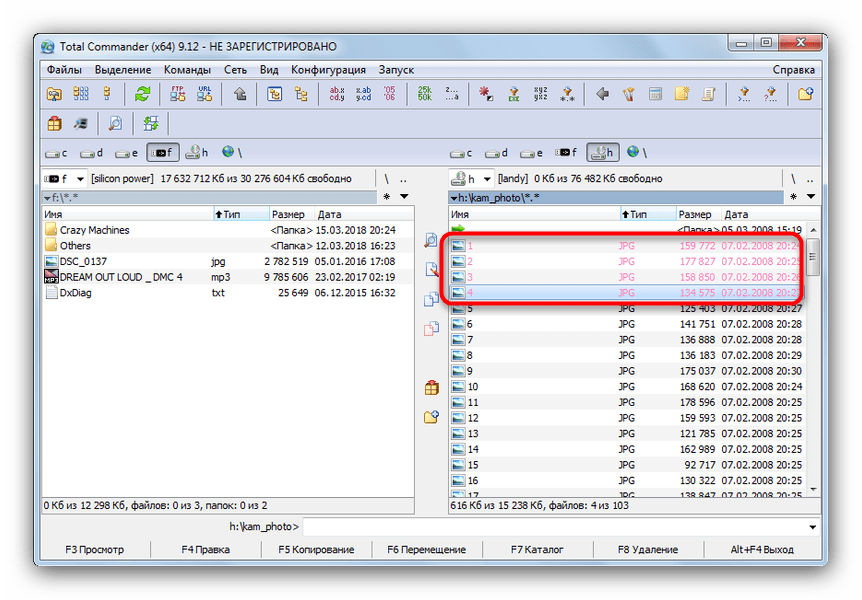Screen dimensions: 862x600
Task: Click the pack files gift-box icon in second toolbar row
Action: 54,123
